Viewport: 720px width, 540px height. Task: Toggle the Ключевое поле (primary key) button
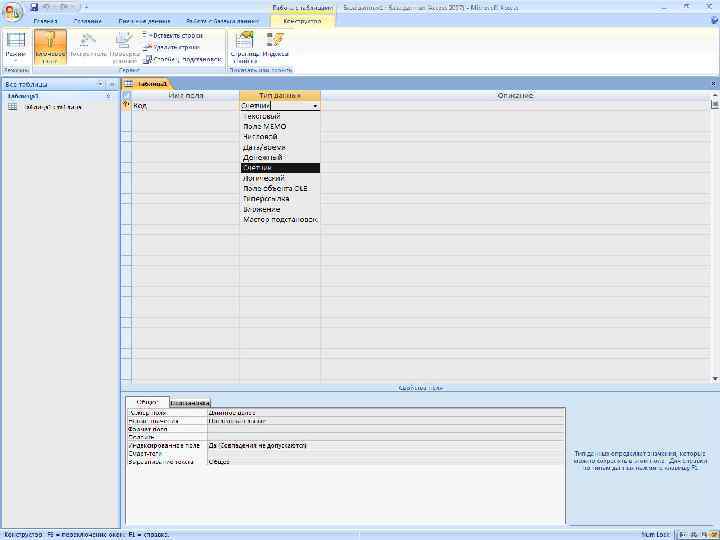tap(50, 45)
